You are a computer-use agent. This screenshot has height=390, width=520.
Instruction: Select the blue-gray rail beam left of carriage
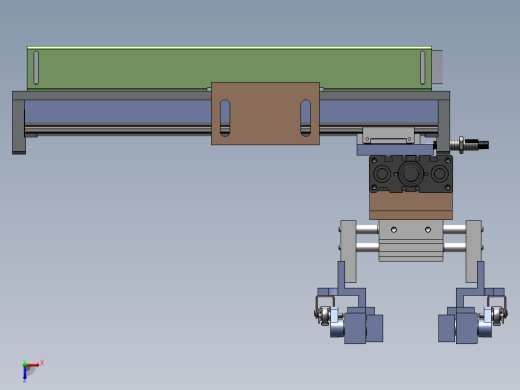(x=118, y=112)
